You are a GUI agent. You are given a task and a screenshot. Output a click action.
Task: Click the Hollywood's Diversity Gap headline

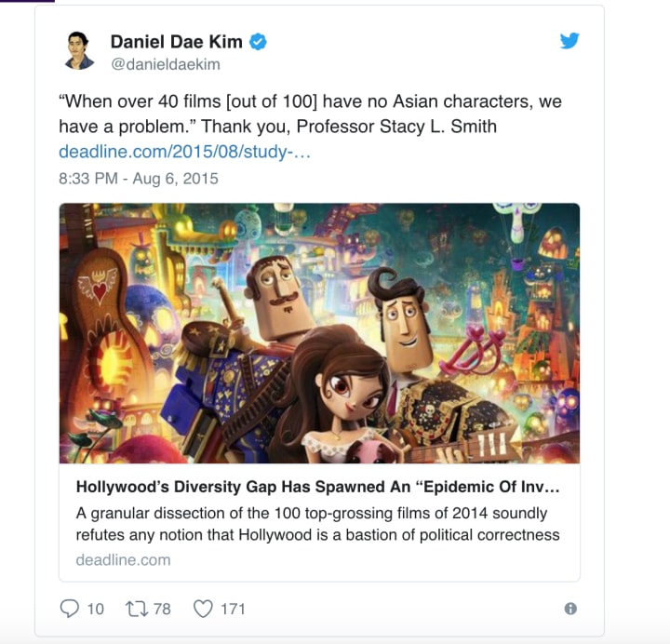point(318,487)
